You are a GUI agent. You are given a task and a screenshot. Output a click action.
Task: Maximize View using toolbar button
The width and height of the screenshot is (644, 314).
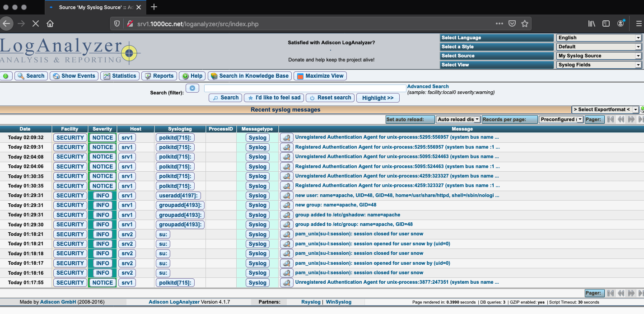[320, 76]
